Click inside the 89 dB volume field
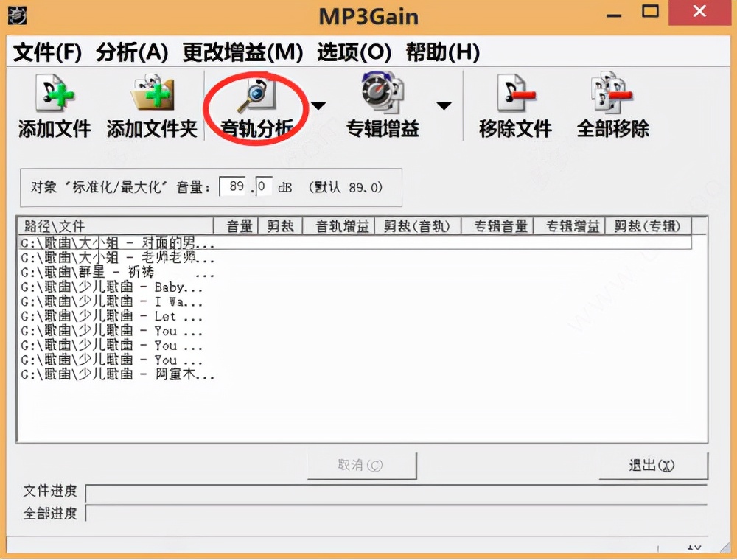The height and width of the screenshot is (560, 737). (234, 186)
